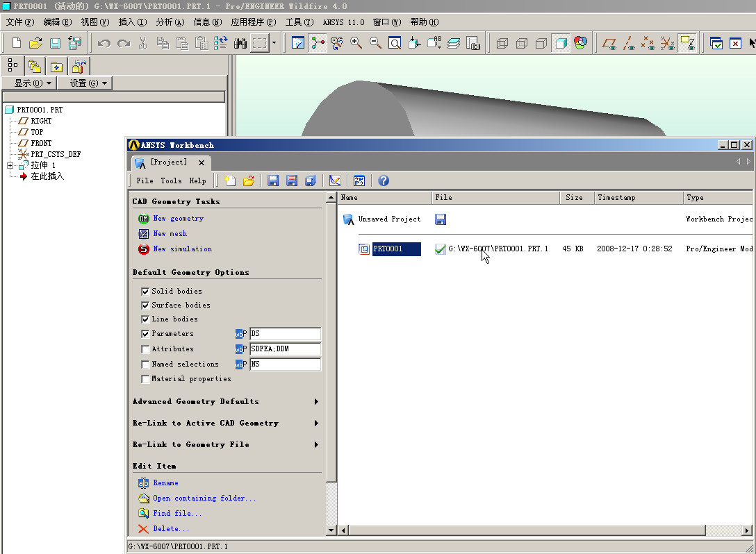
Task: Click Open containing folder link
Action: pyautogui.click(x=204, y=498)
